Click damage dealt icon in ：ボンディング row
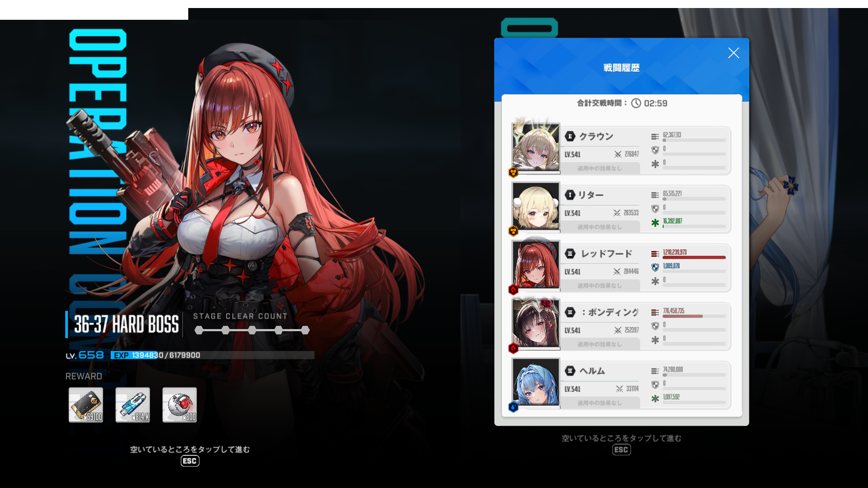The width and height of the screenshot is (868, 488). [x=655, y=312]
